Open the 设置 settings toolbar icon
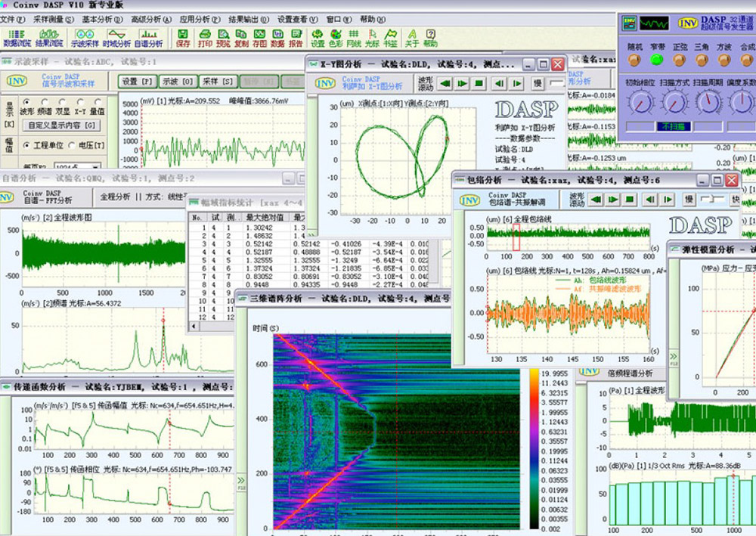 (318, 38)
